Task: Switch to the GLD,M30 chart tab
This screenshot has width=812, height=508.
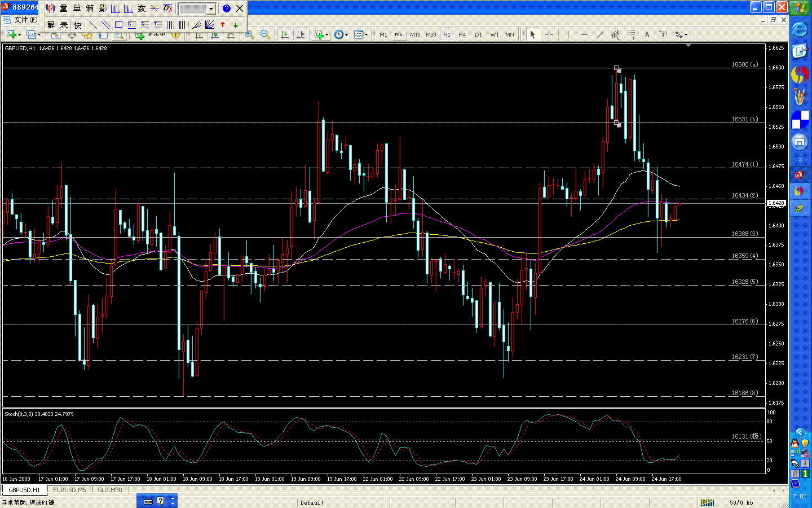Action: pyautogui.click(x=110, y=490)
